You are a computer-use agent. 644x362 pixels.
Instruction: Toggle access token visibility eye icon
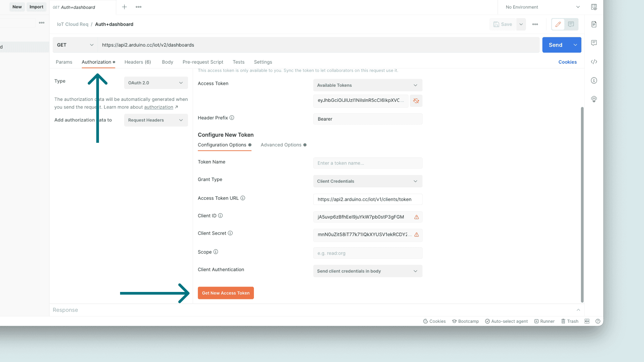tap(416, 101)
